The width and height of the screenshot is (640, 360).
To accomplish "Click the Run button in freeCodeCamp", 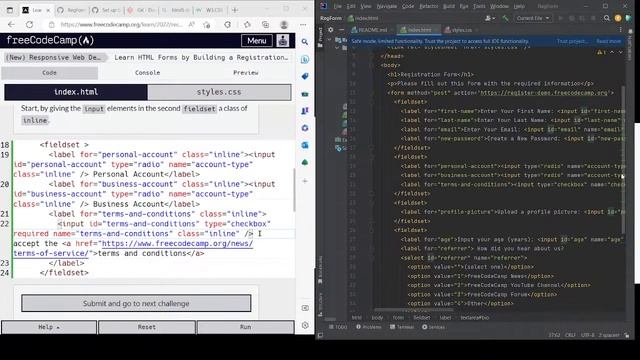I will (245, 327).
